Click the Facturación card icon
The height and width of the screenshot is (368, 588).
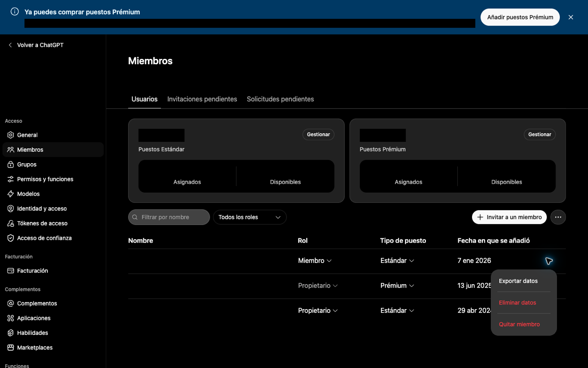[10, 271]
